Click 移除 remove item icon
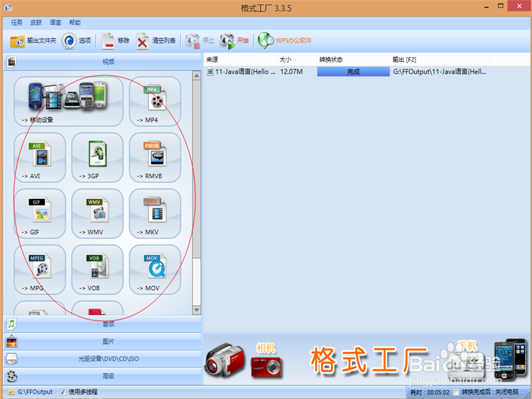This screenshot has height=399, width=532. click(x=108, y=41)
